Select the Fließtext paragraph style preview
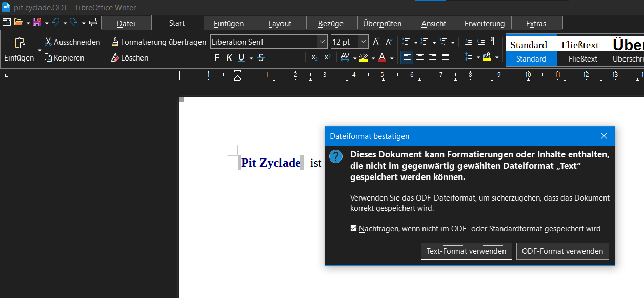The height and width of the screenshot is (298, 644). coord(582,51)
